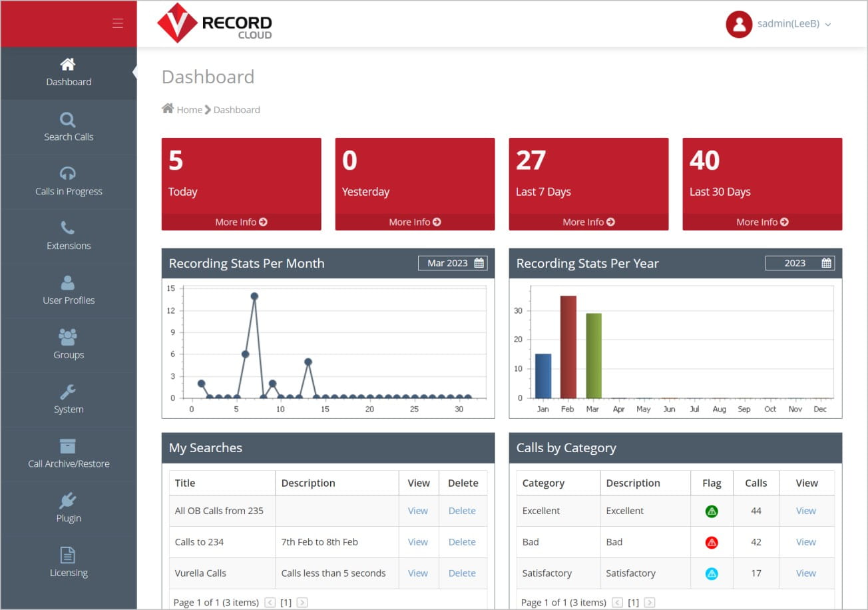Open User Profiles person icon
The width and height of the screenshot is (868, 610).
[68, 283]
